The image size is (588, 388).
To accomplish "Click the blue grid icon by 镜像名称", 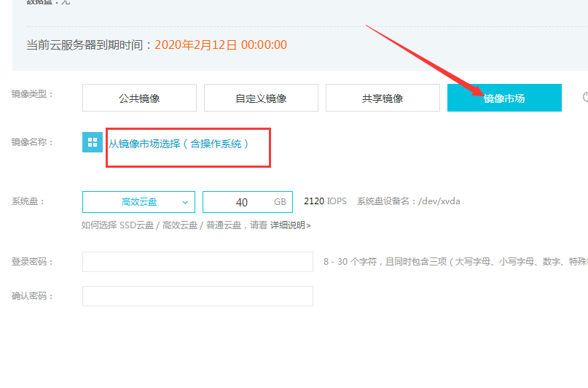I will pyautogui.click(x=93, y=143).
